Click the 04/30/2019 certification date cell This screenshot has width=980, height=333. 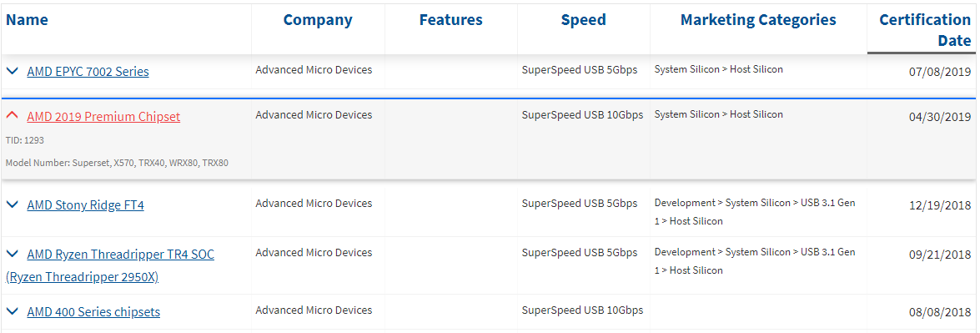click(939, 117)
